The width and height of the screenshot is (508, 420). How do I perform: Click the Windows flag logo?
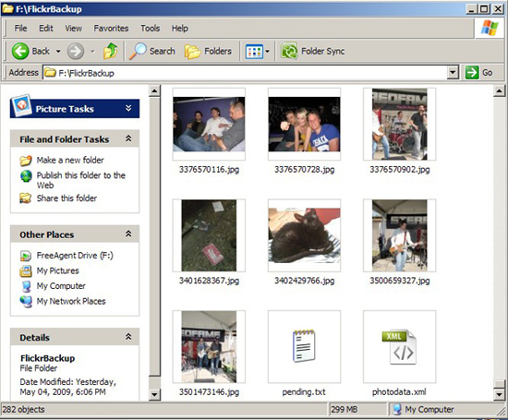(490, 28)
